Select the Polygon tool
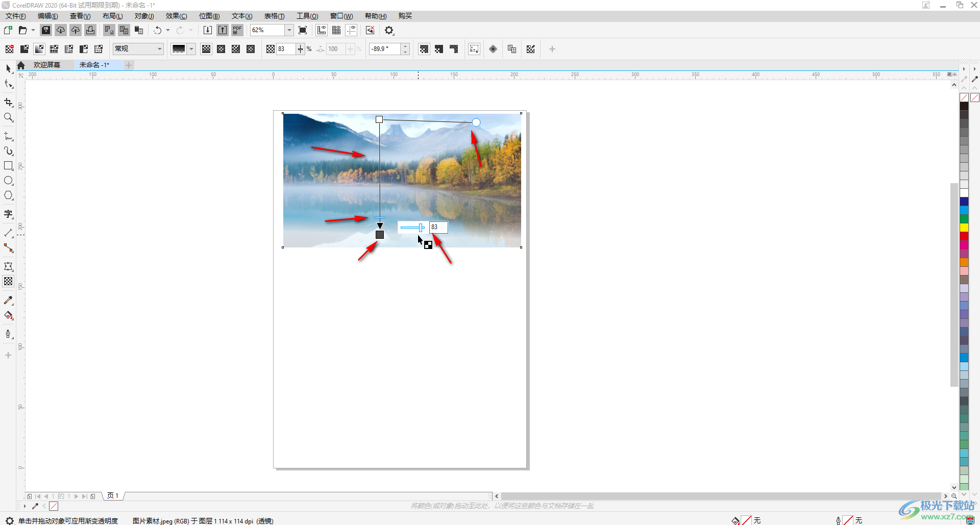Viewport: 980px width, 525px height. click(8, 195)
